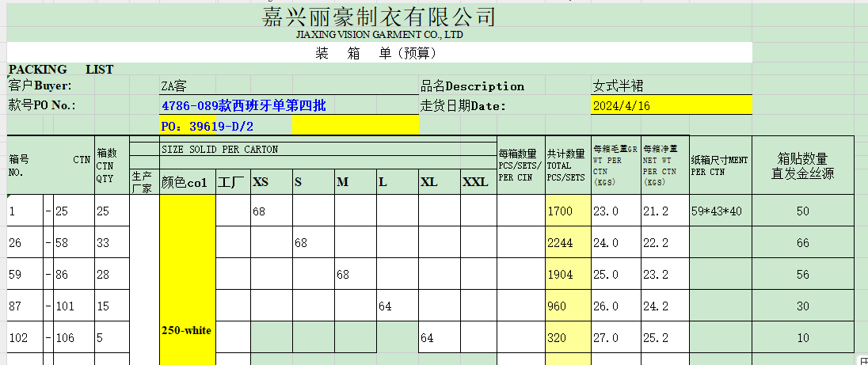Click the buyer value cell ZA客
This screenshot has height=365, width=868.
click(x=174, y=86)
